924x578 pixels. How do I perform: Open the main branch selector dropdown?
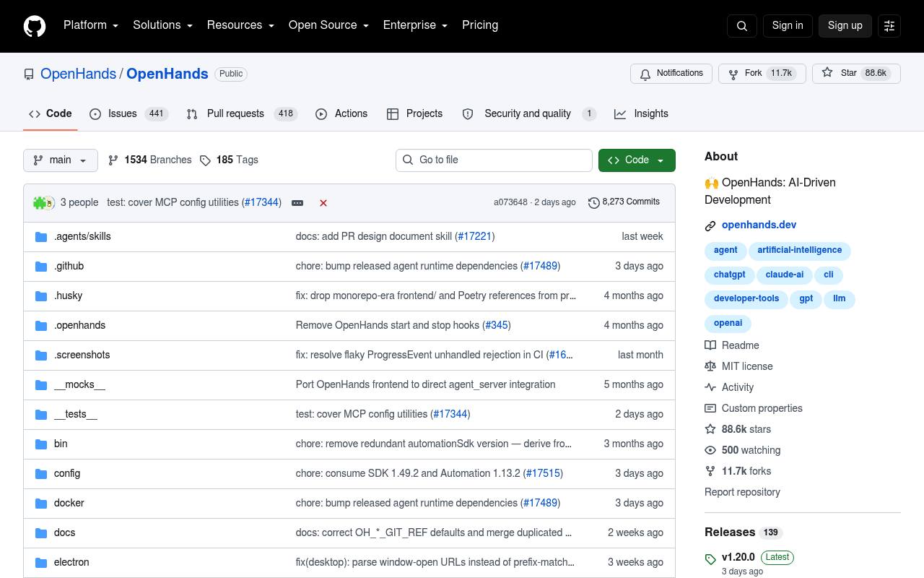pyautogui.click(x=61, y=160)
